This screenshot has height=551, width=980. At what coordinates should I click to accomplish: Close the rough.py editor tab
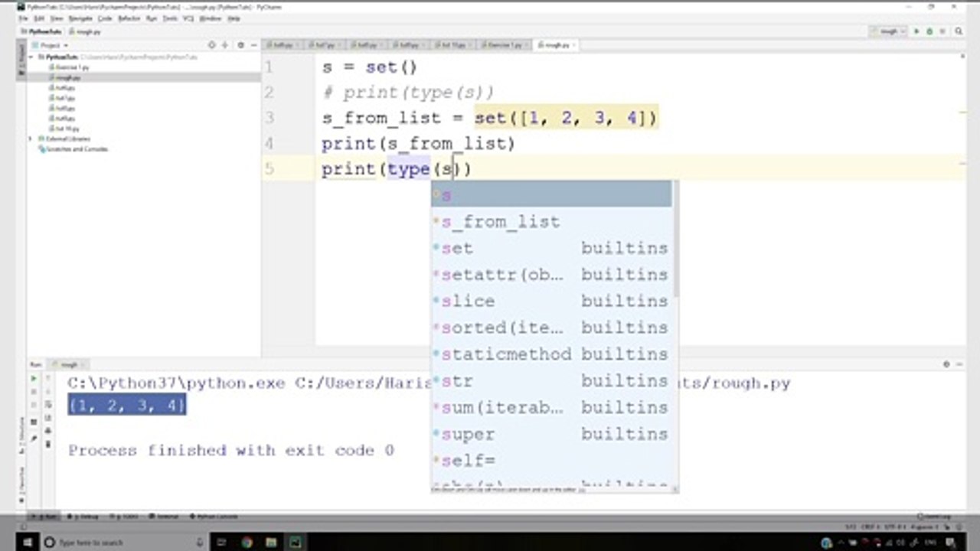tap(574, 45)
